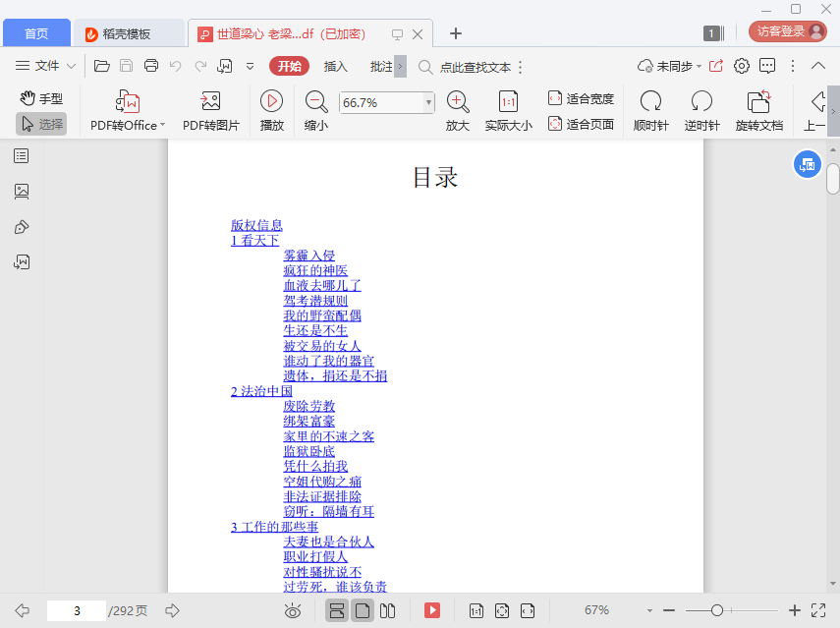The width and height of the screenshot is (840, 628).
Task: Click the undo arrow icon
Action: [x=175, y=66]
